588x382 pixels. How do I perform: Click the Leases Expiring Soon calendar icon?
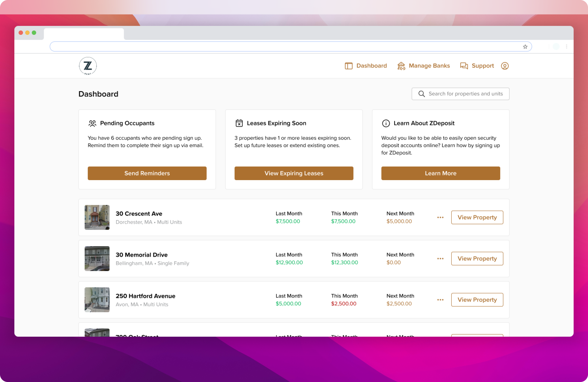point(239,123)
